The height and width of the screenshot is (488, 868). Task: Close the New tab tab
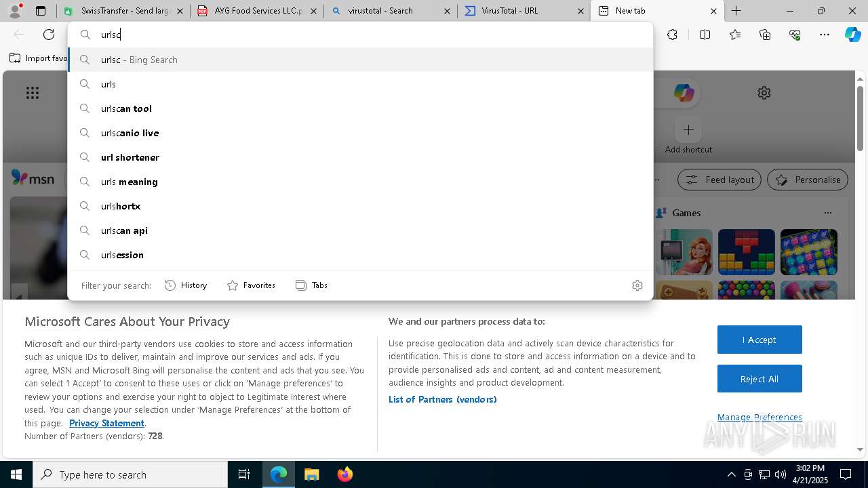713,11
